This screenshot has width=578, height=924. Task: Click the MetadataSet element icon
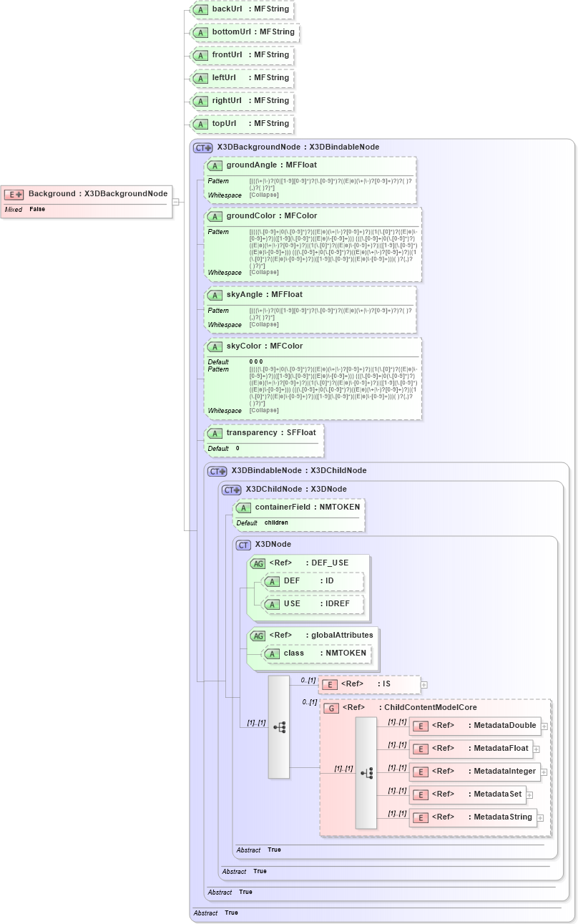(421, 794)
